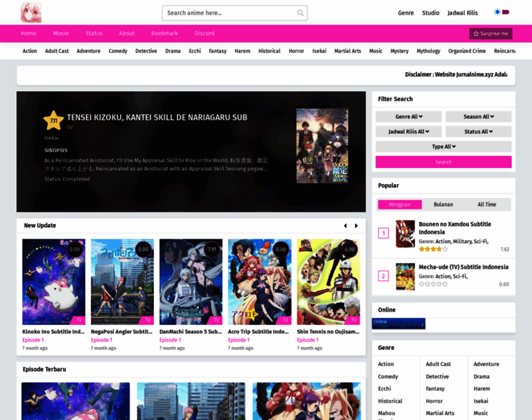The height and width of the screenshot is (420, 532).
Task: Click the previous arrow in New Update
Action: click(345, 225)
